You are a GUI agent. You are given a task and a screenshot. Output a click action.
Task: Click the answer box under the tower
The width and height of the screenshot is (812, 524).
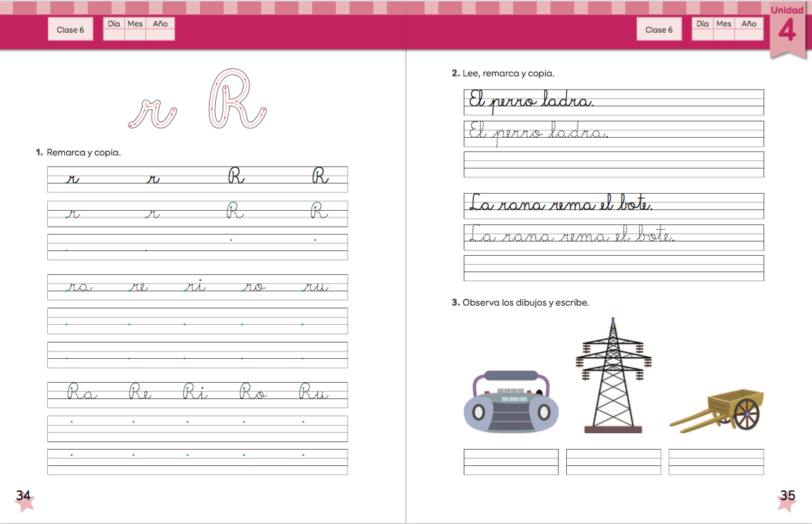613,462
